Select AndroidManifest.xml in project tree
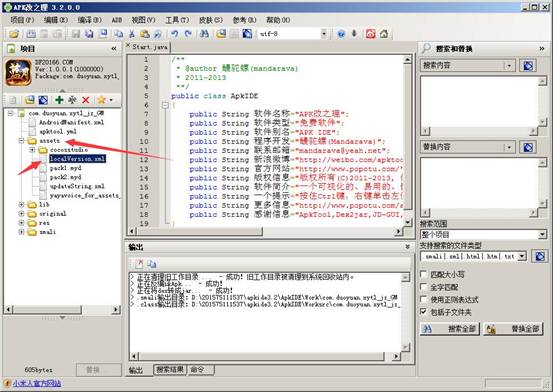Screen dimensions: 553x392 (x=71, y=122)
